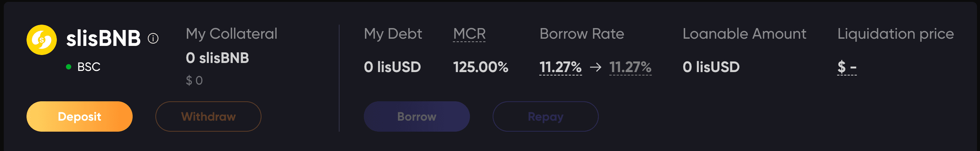Click the Loanable Amount 0 lisUSD value
980x151 pixels.
[x=711, y=67]
